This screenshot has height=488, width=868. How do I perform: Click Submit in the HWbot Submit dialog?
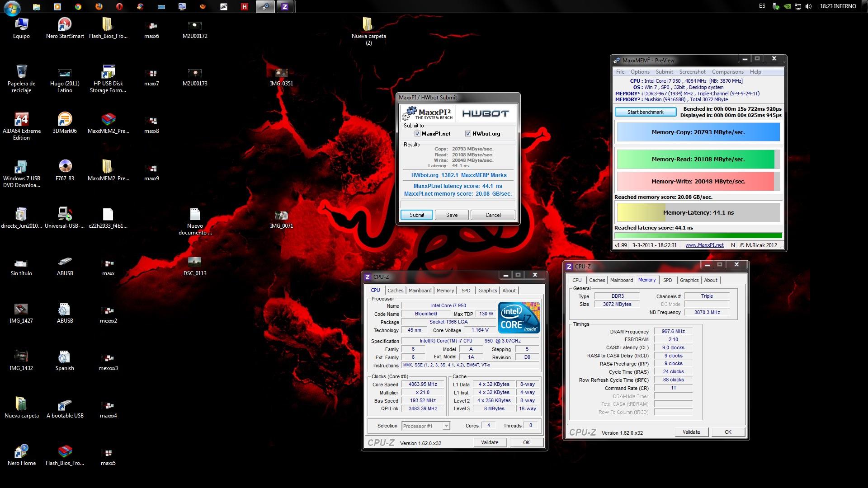click(x=417, y=215)
